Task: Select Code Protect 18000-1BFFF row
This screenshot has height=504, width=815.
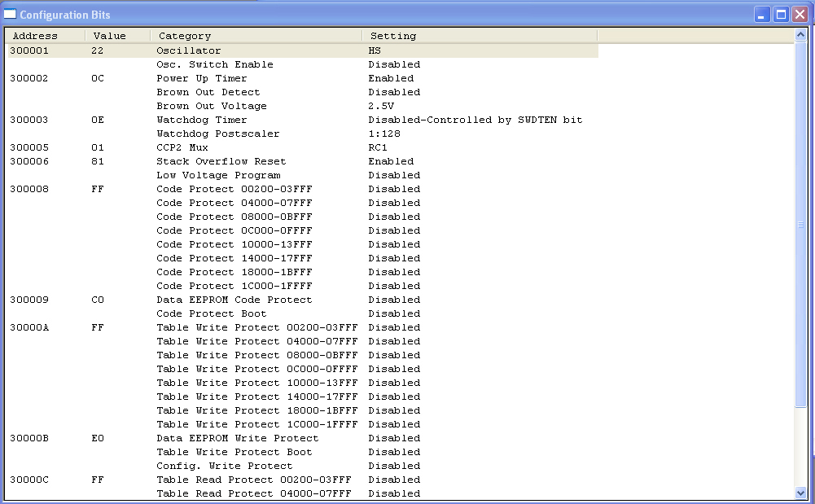Action: click(303, 272)
